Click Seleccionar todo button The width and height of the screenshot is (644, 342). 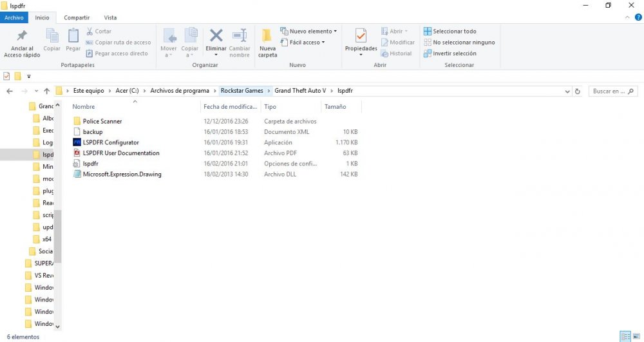coord(450,31)
